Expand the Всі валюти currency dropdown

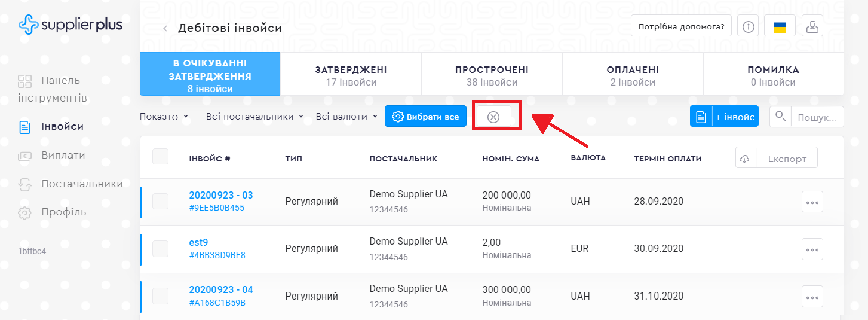point(346,117)
